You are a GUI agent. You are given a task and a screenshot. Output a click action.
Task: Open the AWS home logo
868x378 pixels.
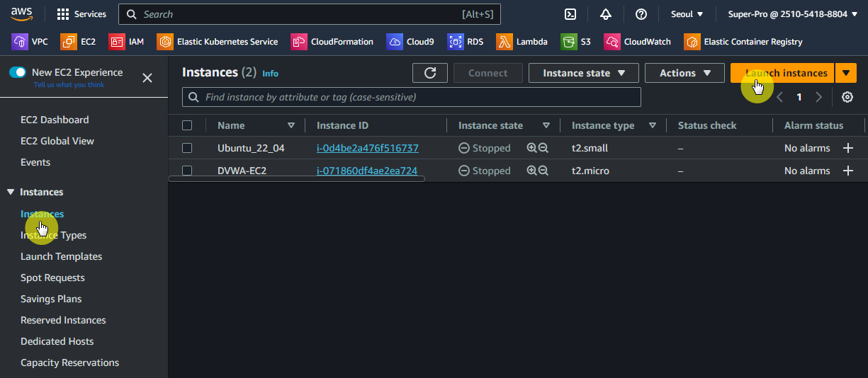click(x=22, y=14)
